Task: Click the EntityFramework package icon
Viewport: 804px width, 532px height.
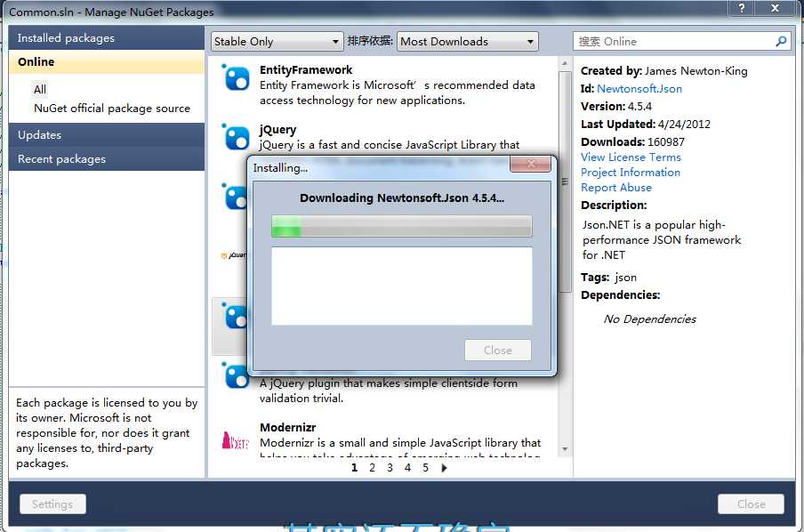Action: (x=236, y=78)
